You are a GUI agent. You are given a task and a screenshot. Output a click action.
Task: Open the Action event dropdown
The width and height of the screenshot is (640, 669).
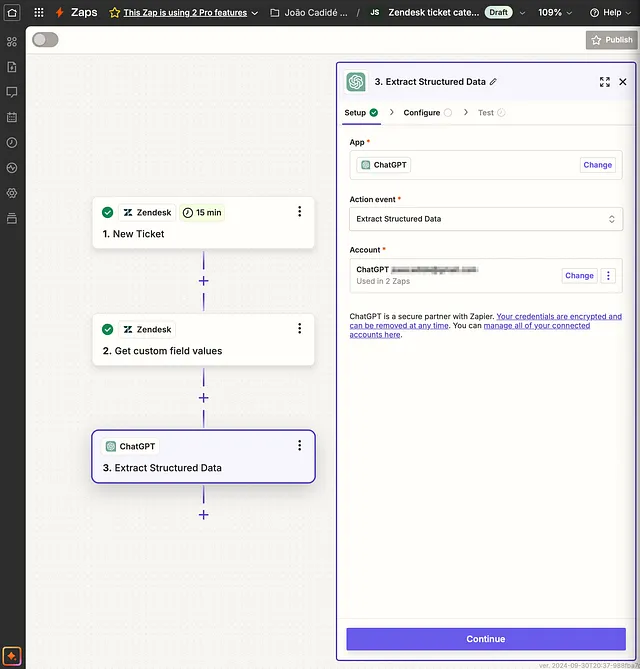point(486,219)
